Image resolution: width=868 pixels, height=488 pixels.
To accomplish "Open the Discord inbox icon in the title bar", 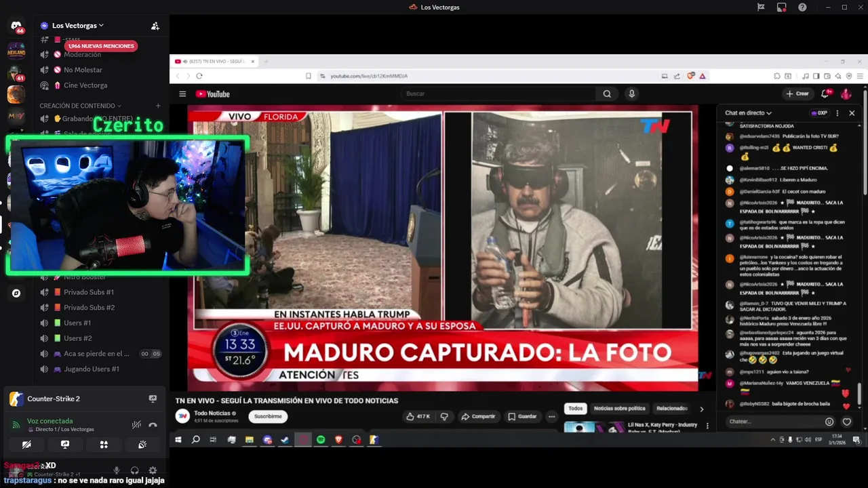I will (x=781, y=7).
